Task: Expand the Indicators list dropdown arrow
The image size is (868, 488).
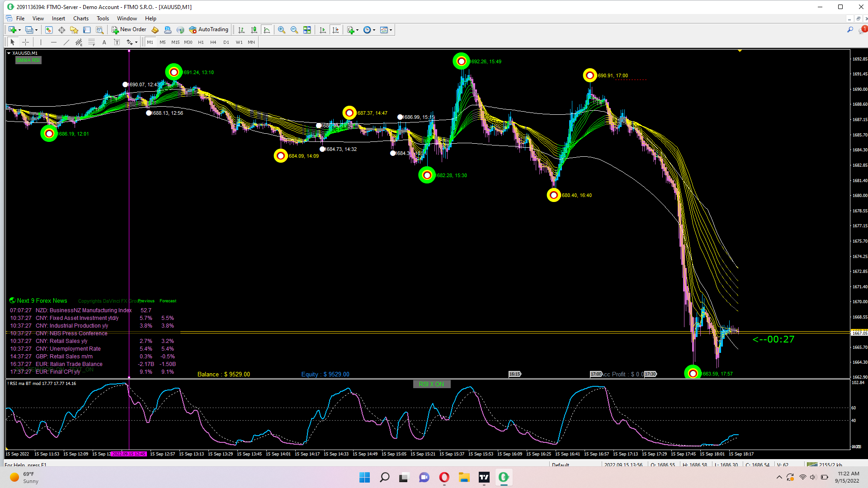Action: click(x=357, y=30)
